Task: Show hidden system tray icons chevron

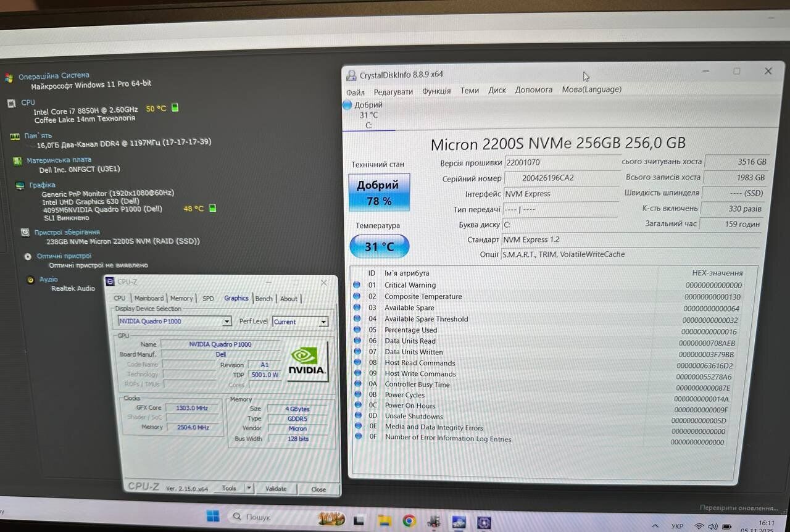Action: pos(654,526)
